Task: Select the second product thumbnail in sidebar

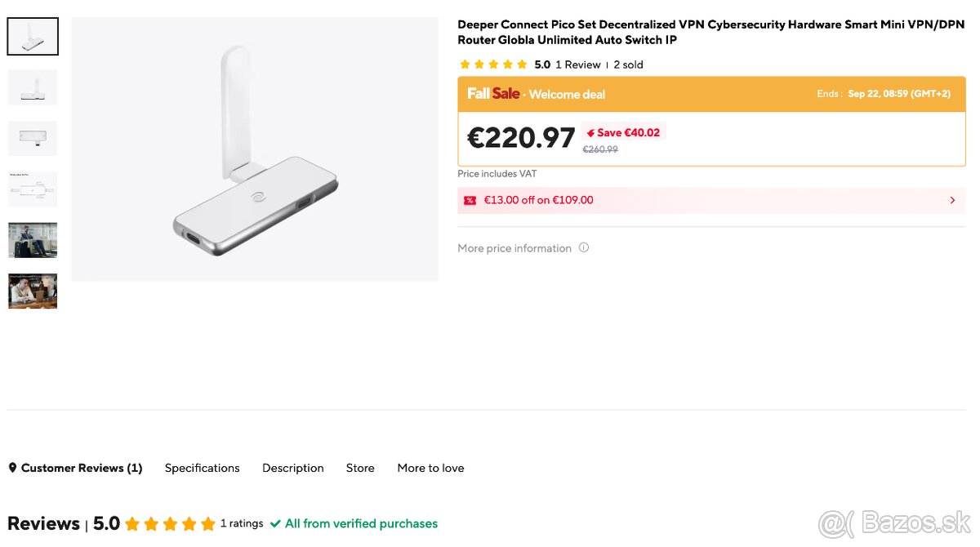Action: tap(33, 87)
